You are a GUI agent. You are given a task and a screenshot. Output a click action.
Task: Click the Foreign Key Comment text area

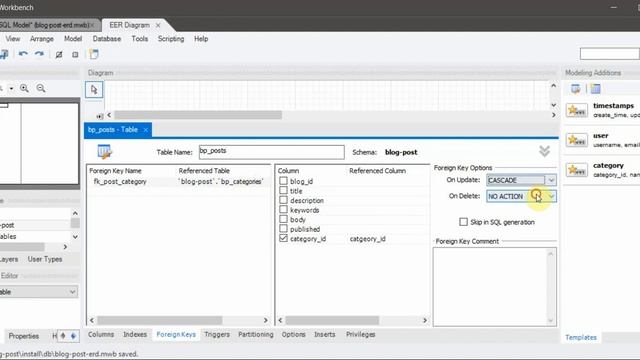494,287
